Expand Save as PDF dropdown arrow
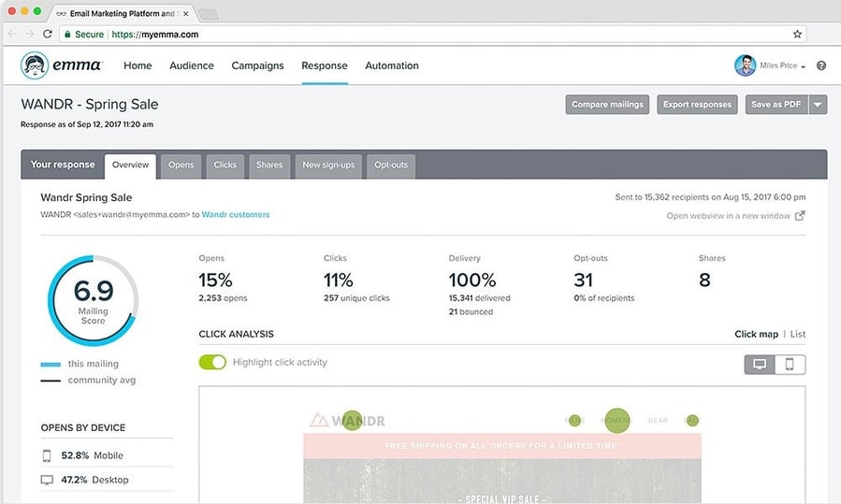Viewport: 841px width, 504px height. [x=818, y=105]
